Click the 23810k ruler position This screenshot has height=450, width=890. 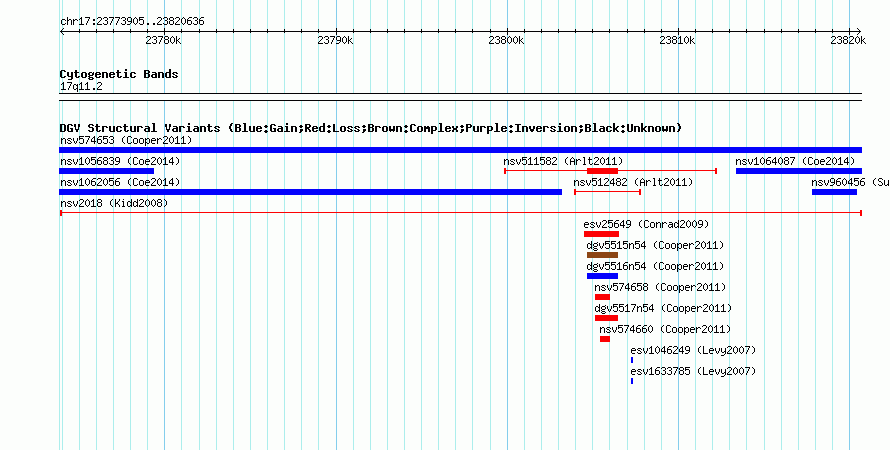tap(678, 40)
